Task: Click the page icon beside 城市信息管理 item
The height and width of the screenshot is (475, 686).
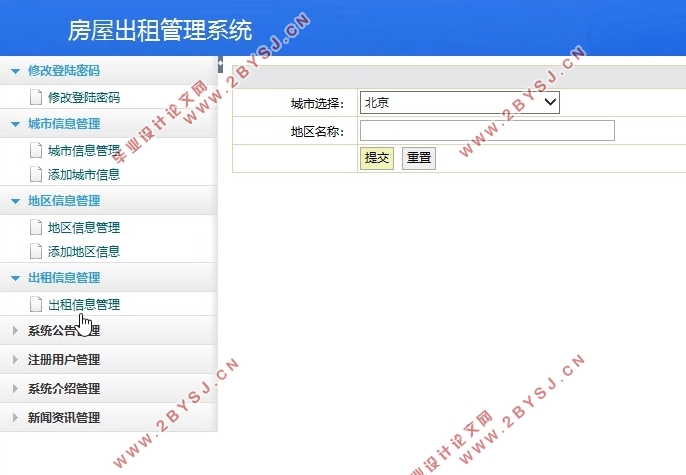Action: [36, 150]
